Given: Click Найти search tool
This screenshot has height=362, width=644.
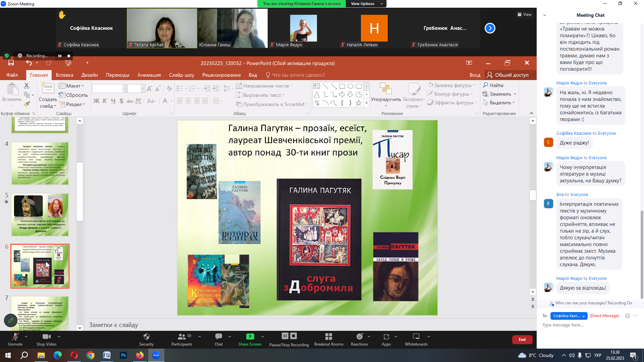Looking at the screenshot, I should 493,85.
